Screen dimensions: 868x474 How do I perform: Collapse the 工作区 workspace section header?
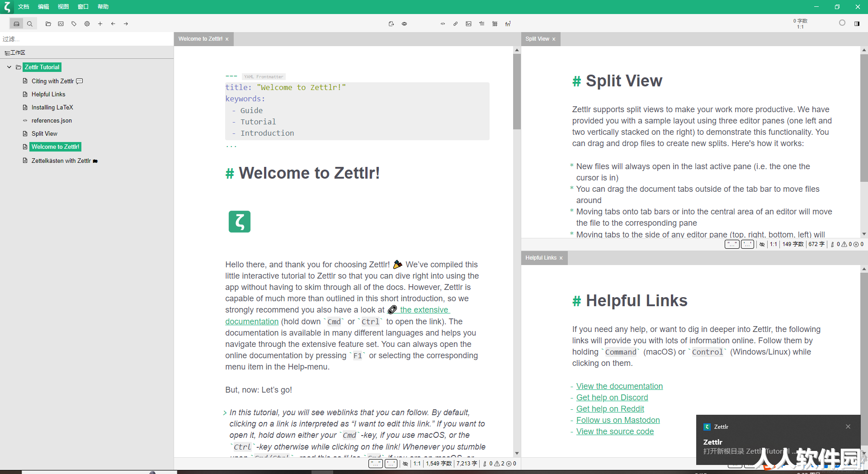(x=15, y=53)
